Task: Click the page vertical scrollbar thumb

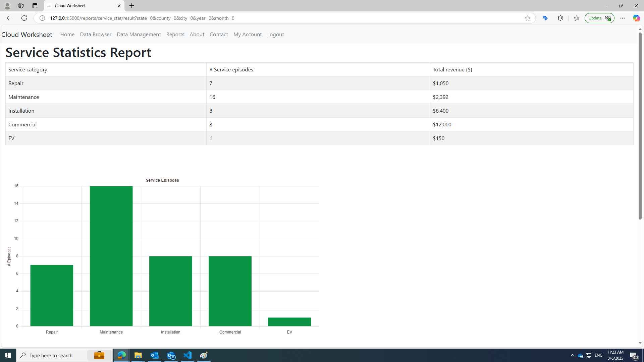Action: (x=640, y=126)
